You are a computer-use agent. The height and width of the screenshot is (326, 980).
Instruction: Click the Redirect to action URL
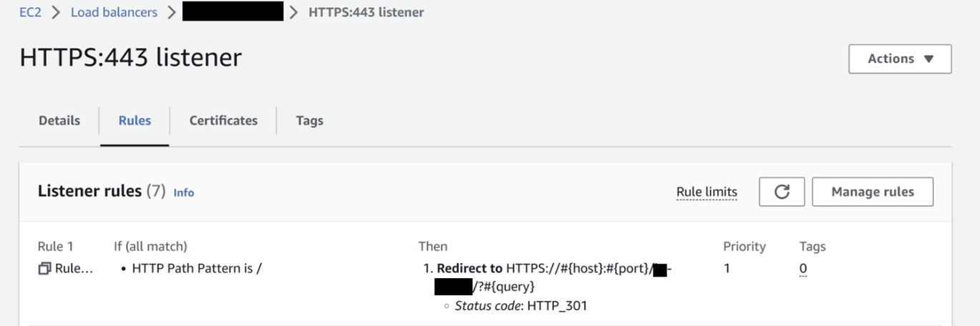[578, 269]
